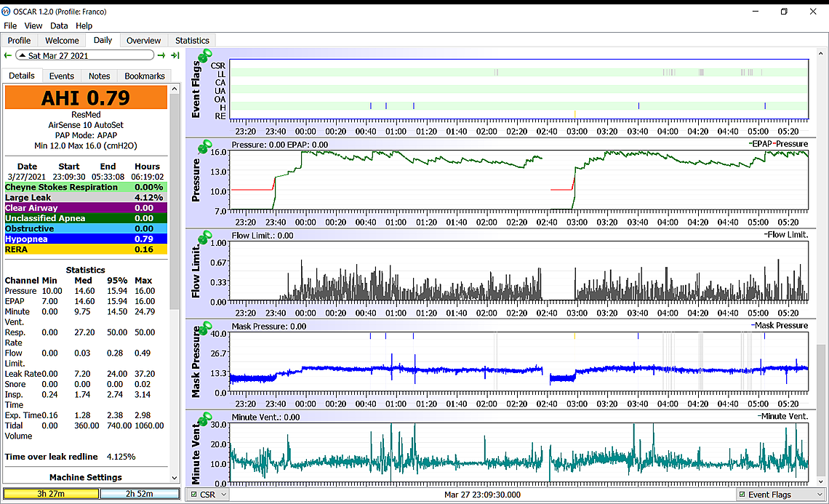Screen dimensions: 829x504
Task: Switch to the Overview tab
Action: 143,40
